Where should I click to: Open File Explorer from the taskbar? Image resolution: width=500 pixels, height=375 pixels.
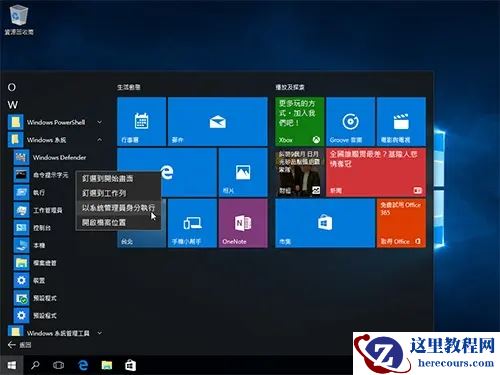107,366
